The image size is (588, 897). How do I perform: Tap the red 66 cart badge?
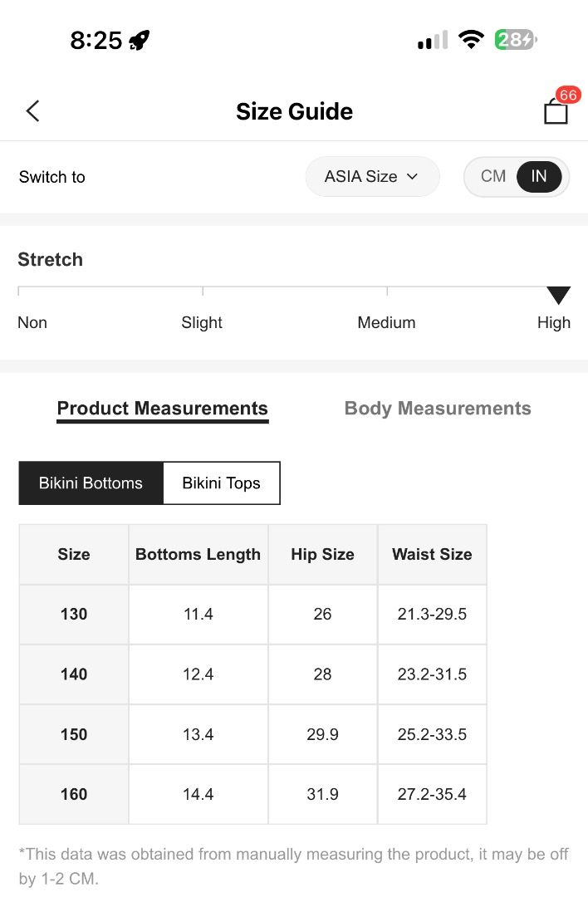pyautogui.click(x=568, y=95)
